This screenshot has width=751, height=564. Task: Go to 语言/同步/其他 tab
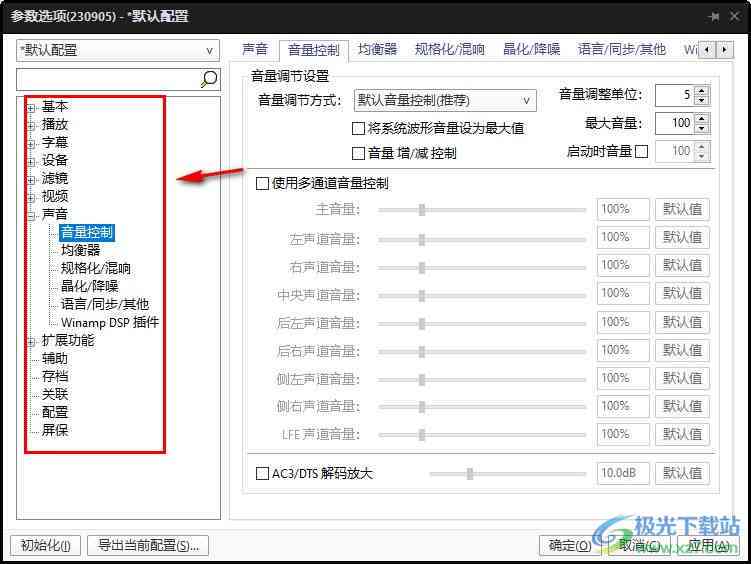[x=622, y=49]
